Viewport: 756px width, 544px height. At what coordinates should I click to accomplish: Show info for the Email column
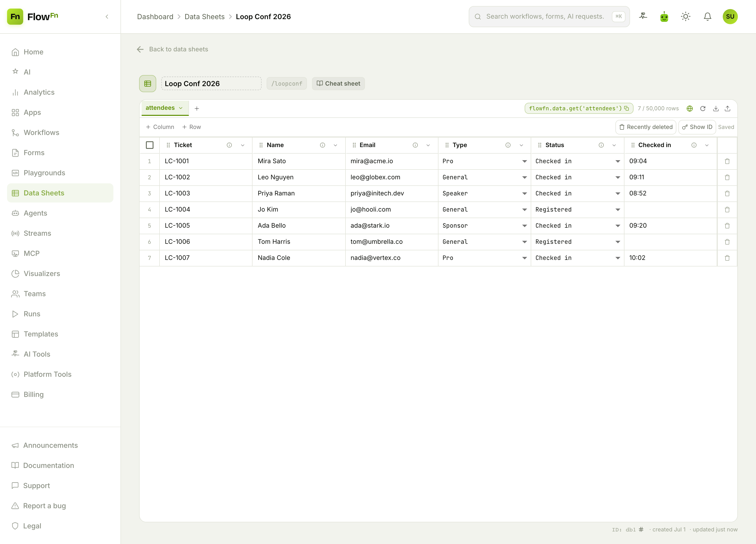(415, 145)
